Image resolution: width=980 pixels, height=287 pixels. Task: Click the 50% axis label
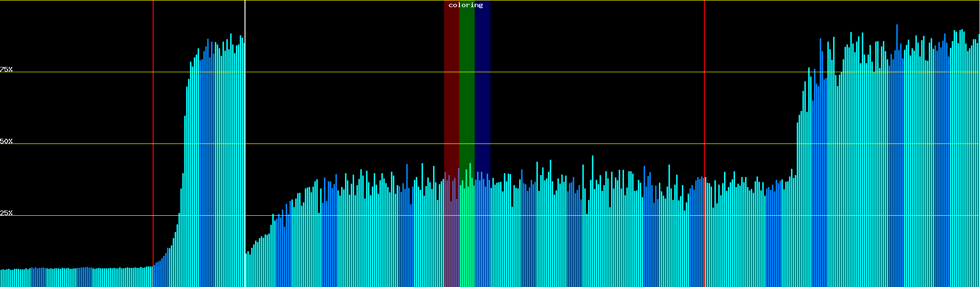pos(6,141)
